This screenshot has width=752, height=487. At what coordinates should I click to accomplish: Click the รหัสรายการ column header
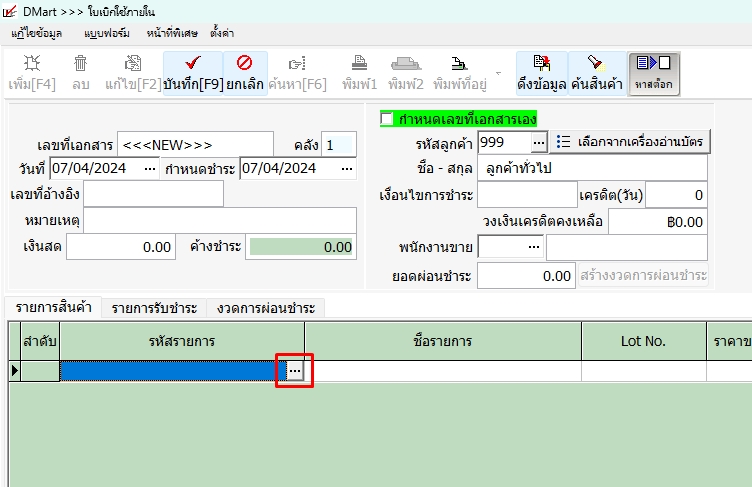[182, 341]
